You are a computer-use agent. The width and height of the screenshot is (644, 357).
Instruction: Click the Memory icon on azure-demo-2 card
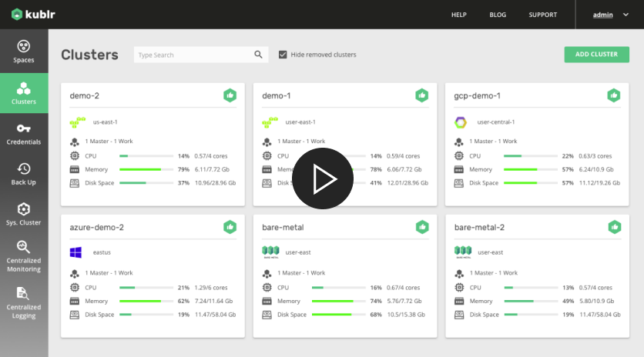pos(75,301)
